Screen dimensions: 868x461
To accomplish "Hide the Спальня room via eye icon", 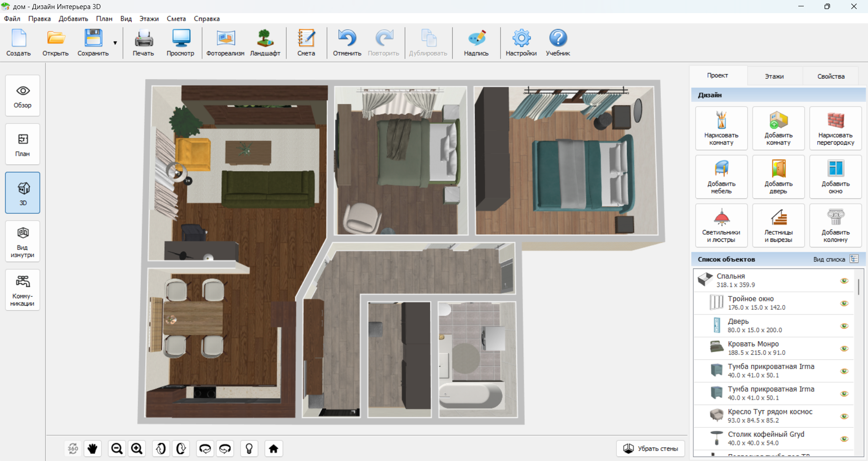I will click(844, 281).
